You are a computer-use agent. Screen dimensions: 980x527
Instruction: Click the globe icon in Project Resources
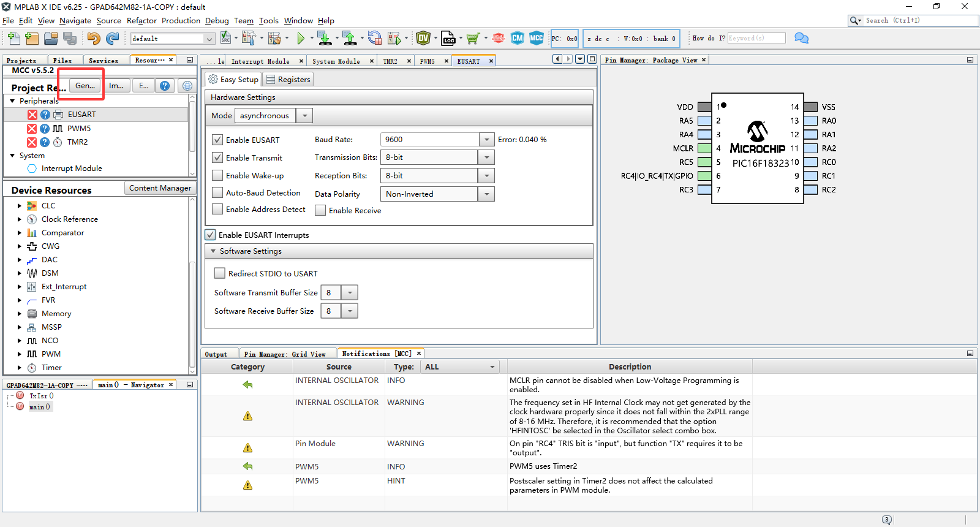(x=187, y=86)
